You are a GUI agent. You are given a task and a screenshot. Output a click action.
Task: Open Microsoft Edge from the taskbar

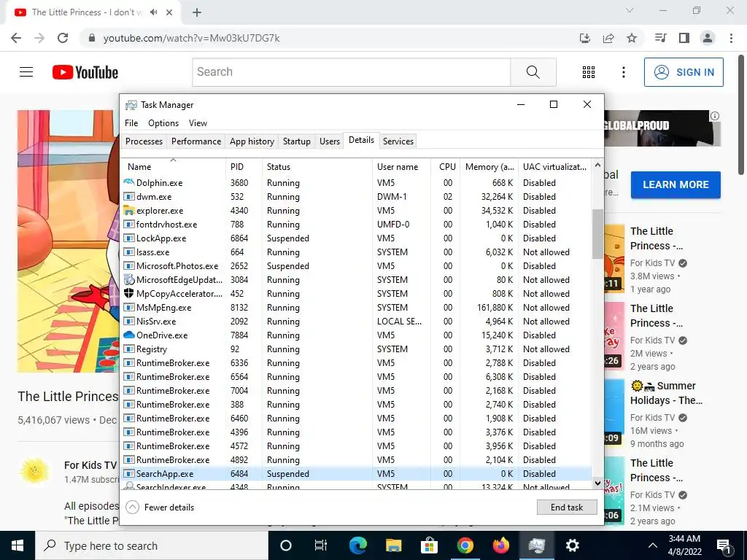357,545
